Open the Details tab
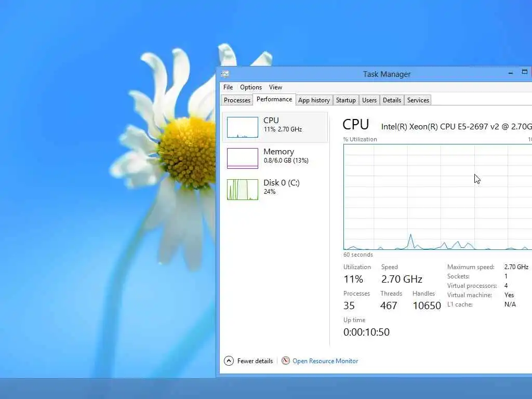The image size is (532, 399). 392,100
